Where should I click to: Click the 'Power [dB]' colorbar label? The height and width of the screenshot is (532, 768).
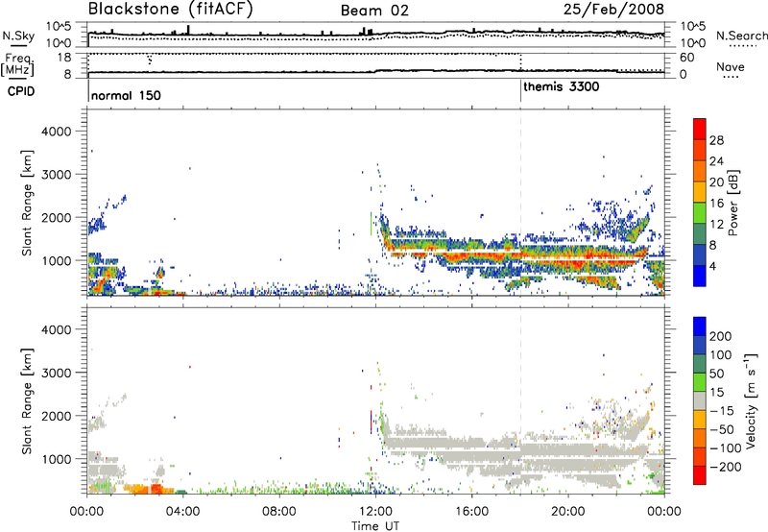(x=732, y=203)
